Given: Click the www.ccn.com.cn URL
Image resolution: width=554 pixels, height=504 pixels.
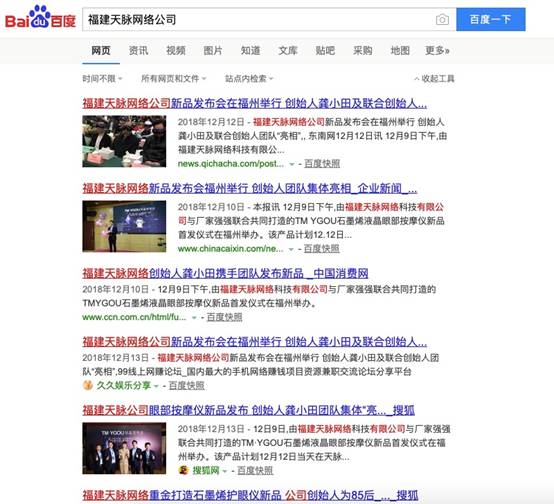Looking at the screenshot, I should (x=134, y=317).
